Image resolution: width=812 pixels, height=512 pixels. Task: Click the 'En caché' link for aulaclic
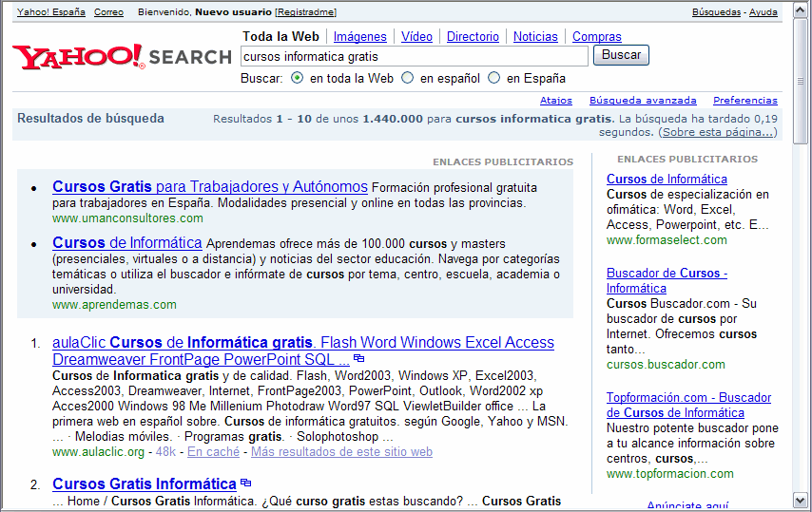coord(213,451)
